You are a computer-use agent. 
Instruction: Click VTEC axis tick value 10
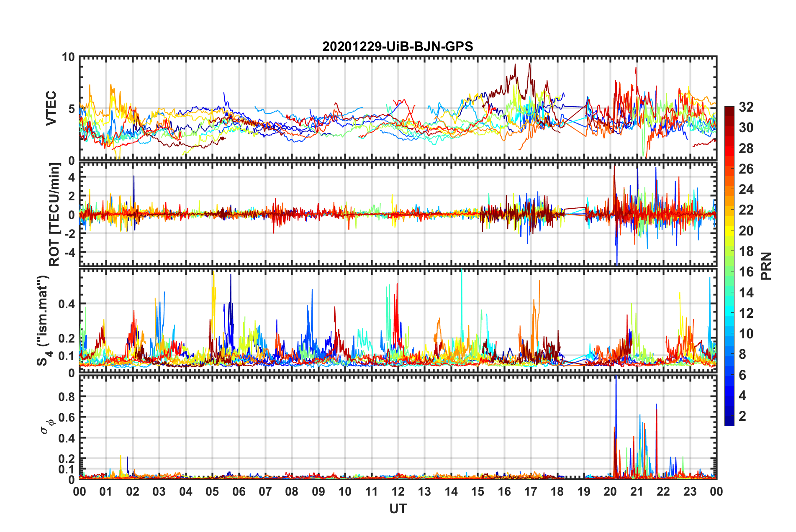69,57
